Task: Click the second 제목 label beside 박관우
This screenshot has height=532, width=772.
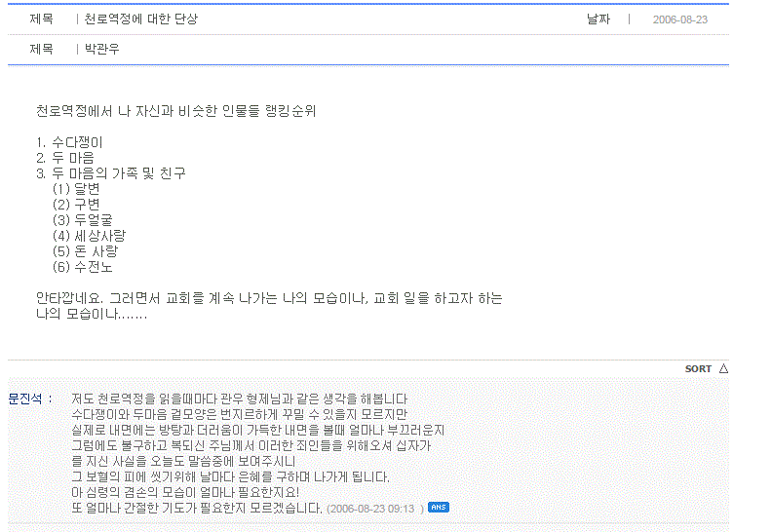Action: [x=41, y=50]
